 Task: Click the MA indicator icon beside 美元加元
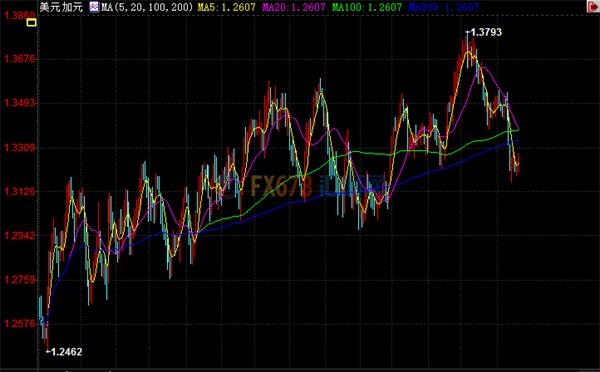pos(94,7)
